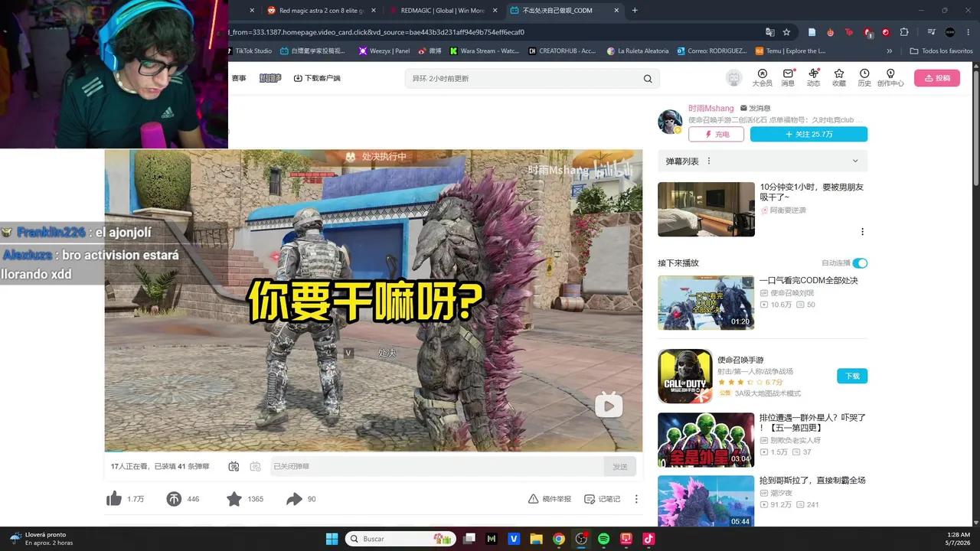The width and height of the screenshot is (980, 551).
Task: Open Chrome media control icon
Action: (931, 32)
